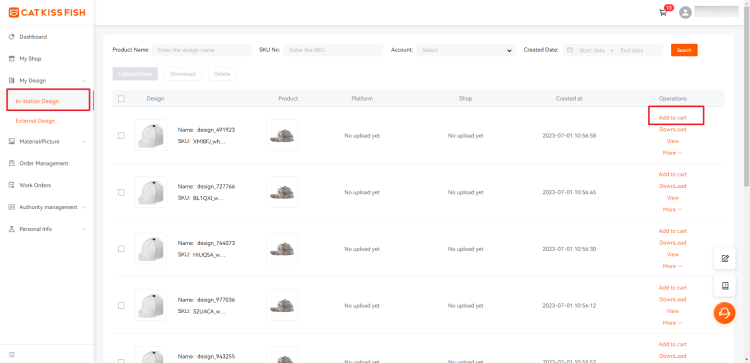This screenshot has width=750, height=363.
Task: Click View link for design_491923
Action: 673,141
